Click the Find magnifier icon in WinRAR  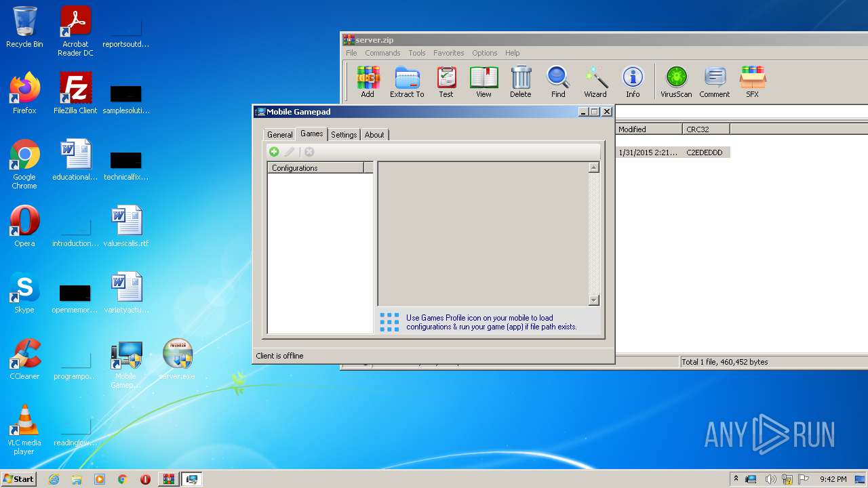point(558,81)
